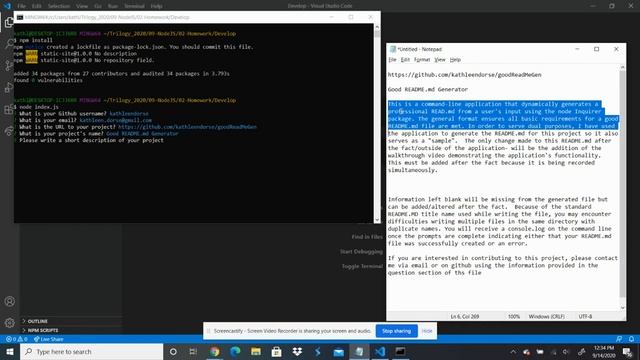This screenshot has width=640, height=360.
Task: Click the MINGW64 terminal window icon
Action: point(20,17)
